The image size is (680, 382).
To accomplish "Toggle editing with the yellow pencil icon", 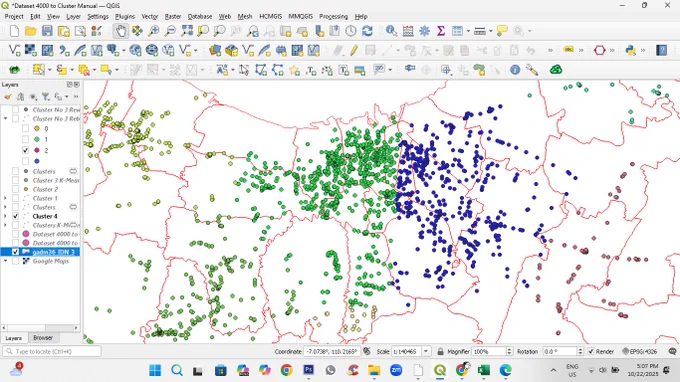I will [x=353, y=50].
